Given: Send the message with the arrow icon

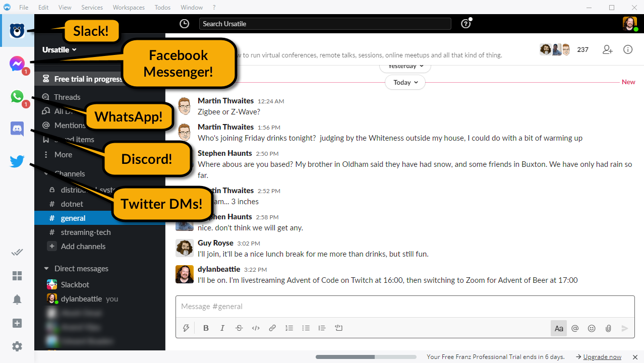Looking at the screenshot, I should coord(625,328).
